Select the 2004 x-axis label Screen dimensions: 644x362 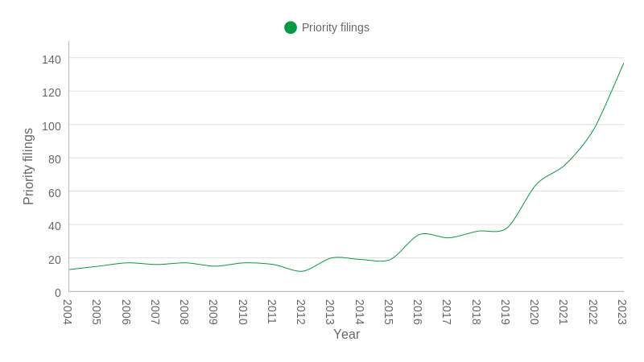(x=68, y=311)
